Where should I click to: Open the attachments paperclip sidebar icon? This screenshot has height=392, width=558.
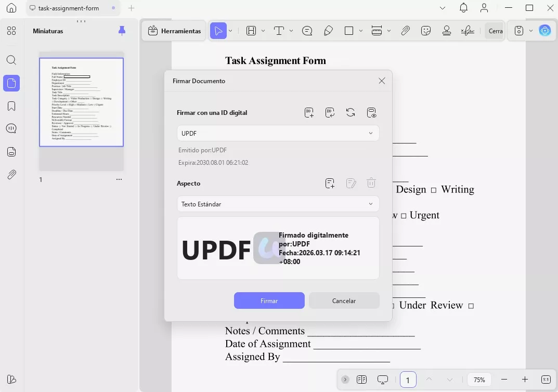pyautogui.click(x=11, y=175)
